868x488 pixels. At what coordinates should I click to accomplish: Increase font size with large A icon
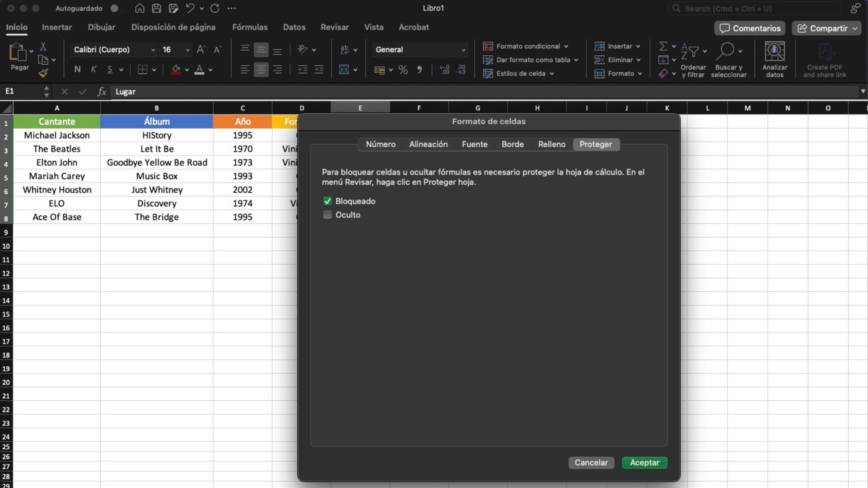(x=201, y=49)
